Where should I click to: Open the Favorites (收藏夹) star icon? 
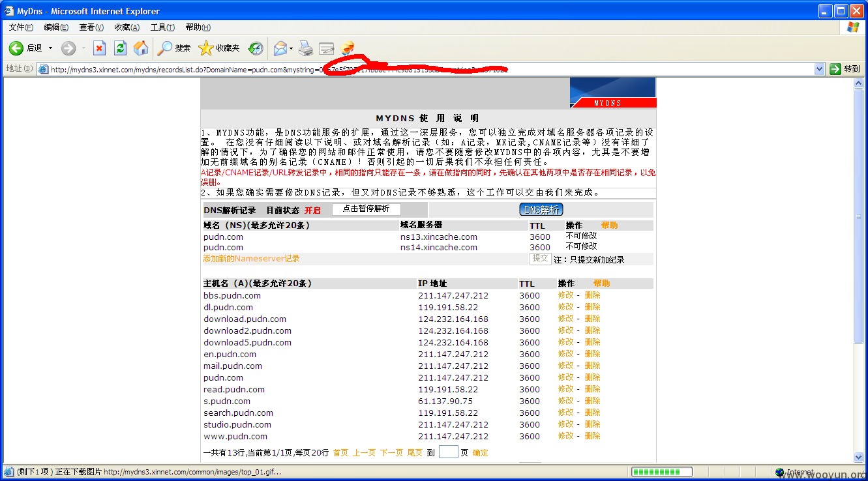pyautogui.click(x=205, y=48)
